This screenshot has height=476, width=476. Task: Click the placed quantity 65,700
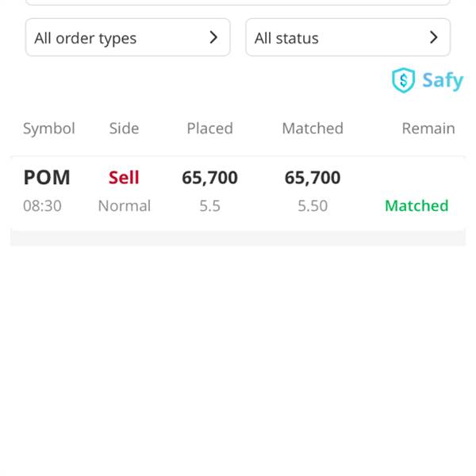(x=209, y=178)
